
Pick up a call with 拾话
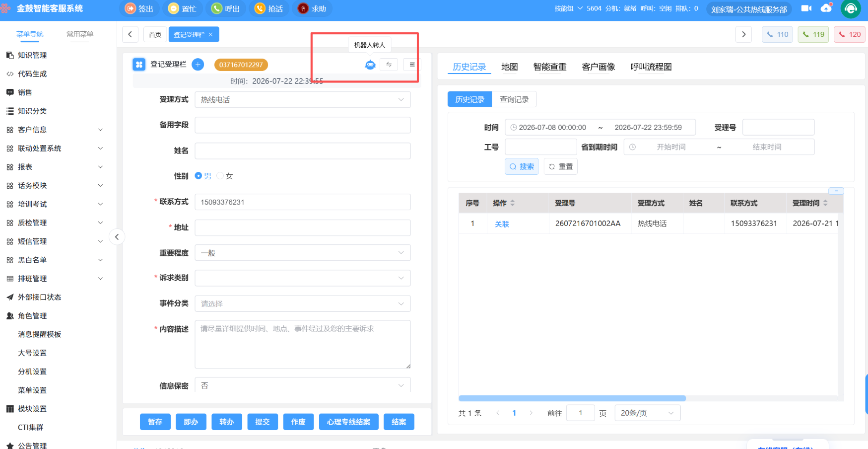point(268,8)
